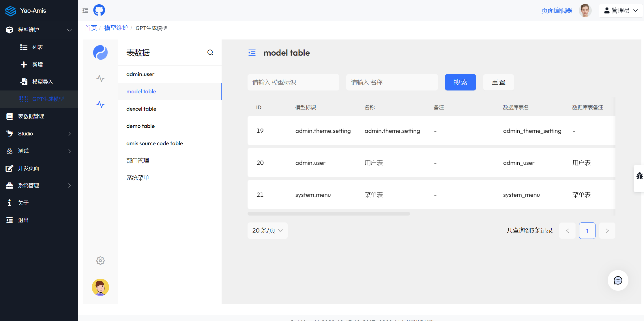Toggle the list panel icon beside model table title

coord(252,53)
